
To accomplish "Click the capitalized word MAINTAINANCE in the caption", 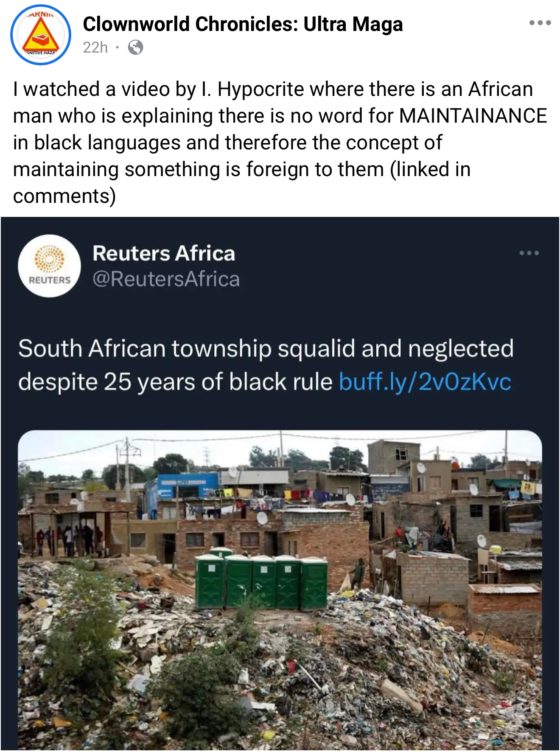I will tap(473, 116).
